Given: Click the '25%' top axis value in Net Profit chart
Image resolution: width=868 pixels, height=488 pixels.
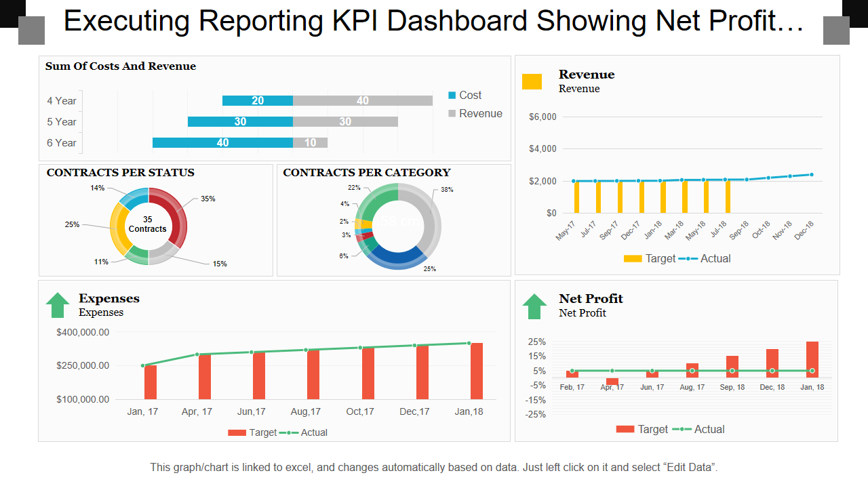Looking at the screenshot, I should coord(536,342).
